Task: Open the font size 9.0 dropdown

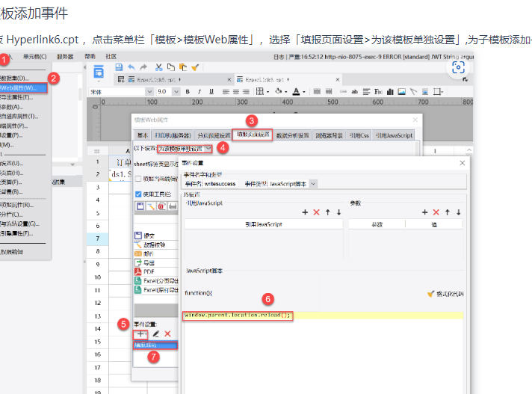Action: pos(176,92)
